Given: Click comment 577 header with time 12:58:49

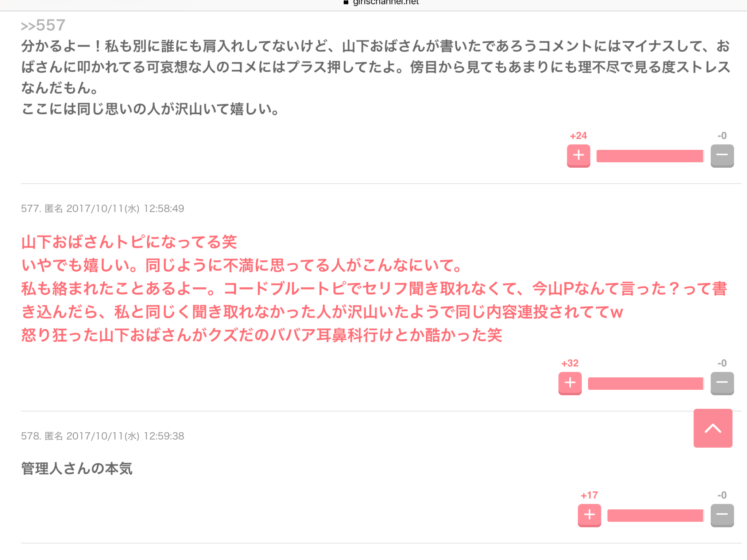Looking at the screenshot, I should (x=102, y=209).
